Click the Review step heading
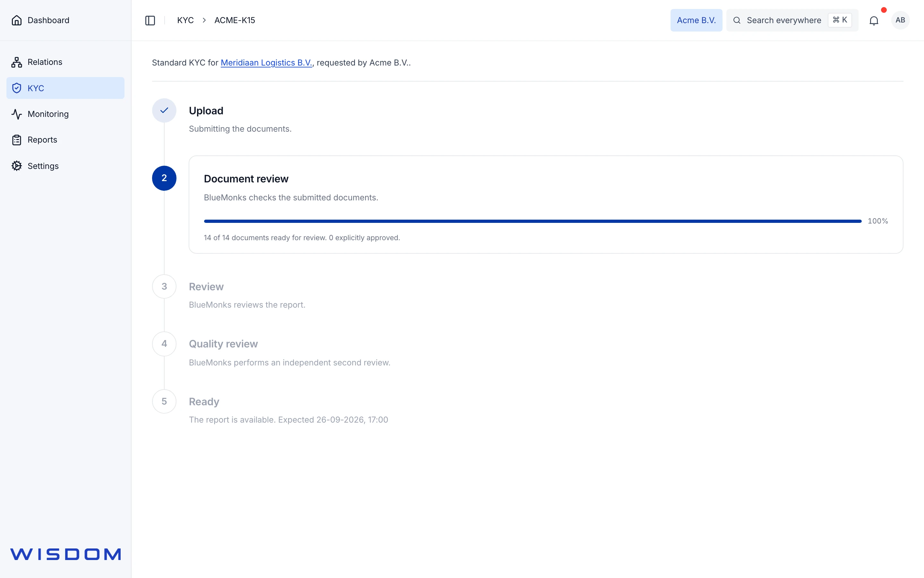This screenshot has height=578, width=924. tap(206, 287)
